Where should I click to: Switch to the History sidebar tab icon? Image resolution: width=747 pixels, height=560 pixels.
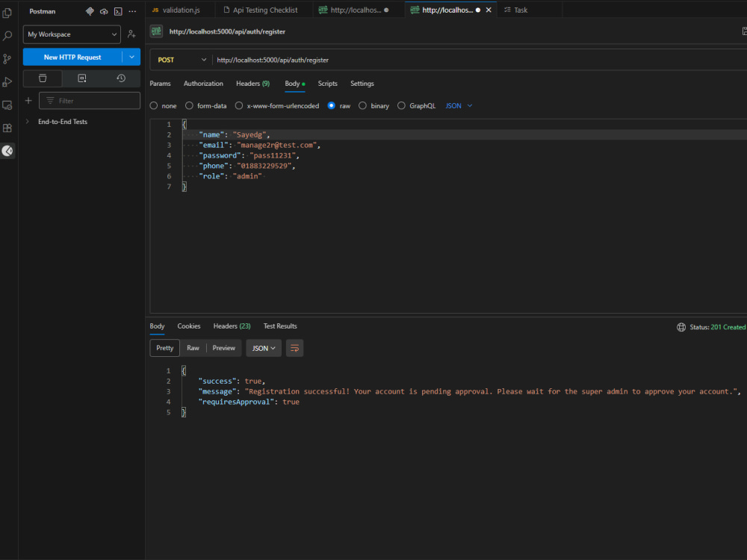tap(121, 78)
